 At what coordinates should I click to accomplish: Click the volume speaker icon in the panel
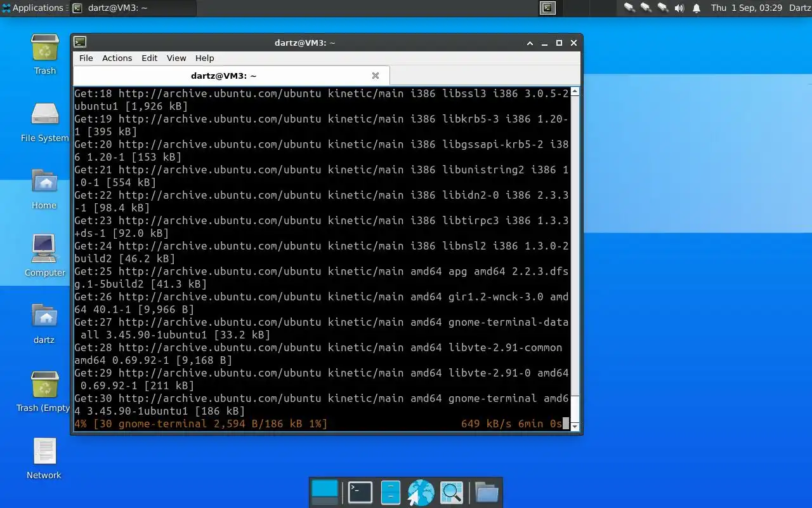[679, 8]
